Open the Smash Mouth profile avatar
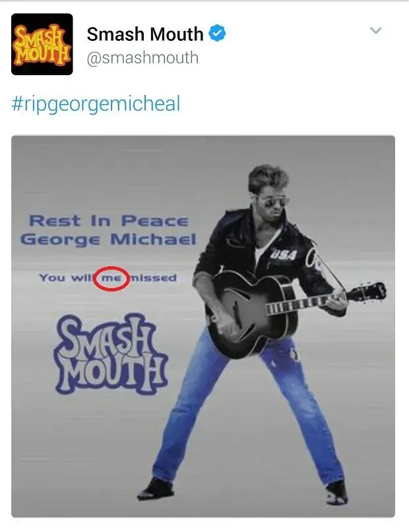Image resolution: width=409 pixels, height=532 pixels. pyautogui.click(x=42, y=44)
